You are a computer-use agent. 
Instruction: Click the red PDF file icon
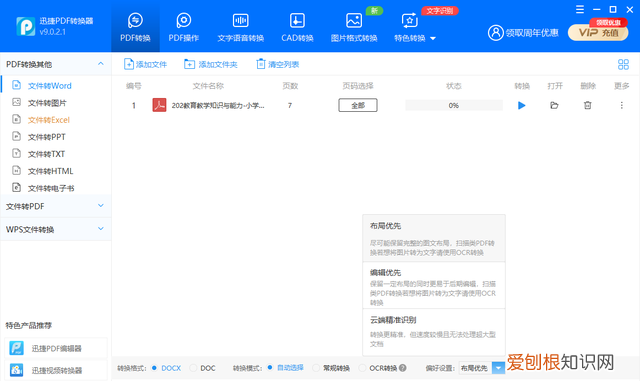click(159, 105)
